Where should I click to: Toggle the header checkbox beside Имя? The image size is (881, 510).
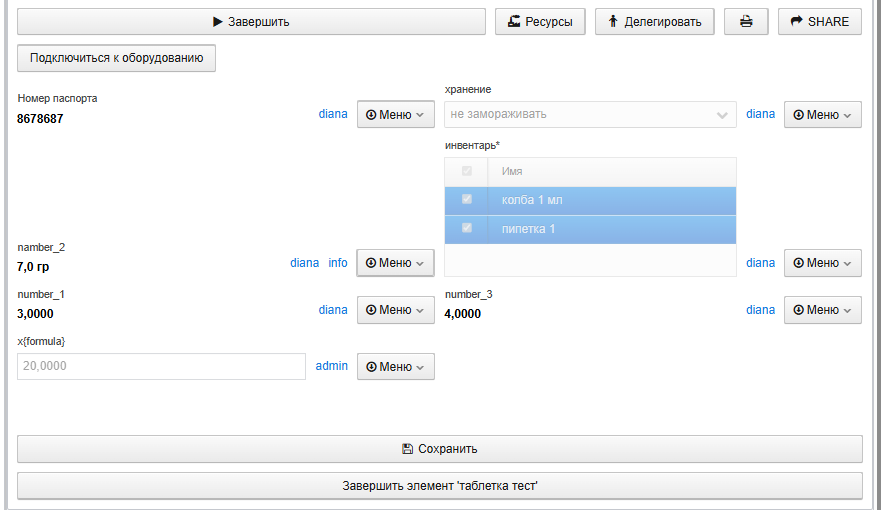click(466, 171)
